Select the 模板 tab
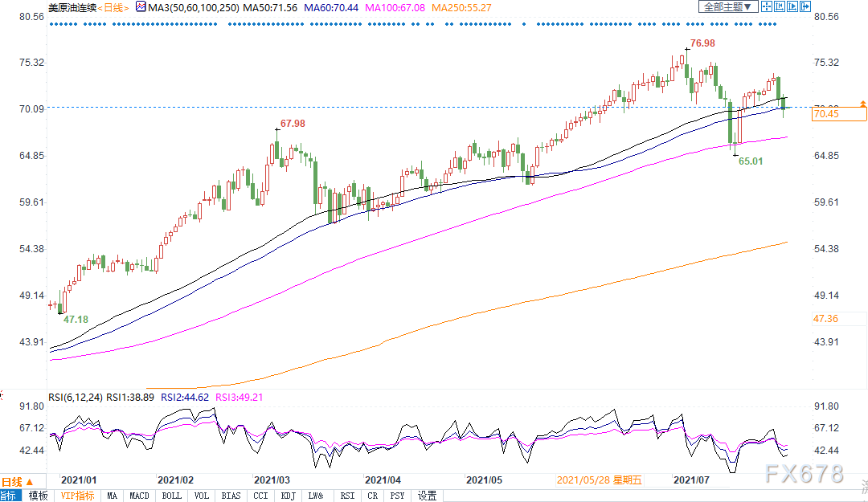Screen dimensions: 868x502 coord(39,496)
